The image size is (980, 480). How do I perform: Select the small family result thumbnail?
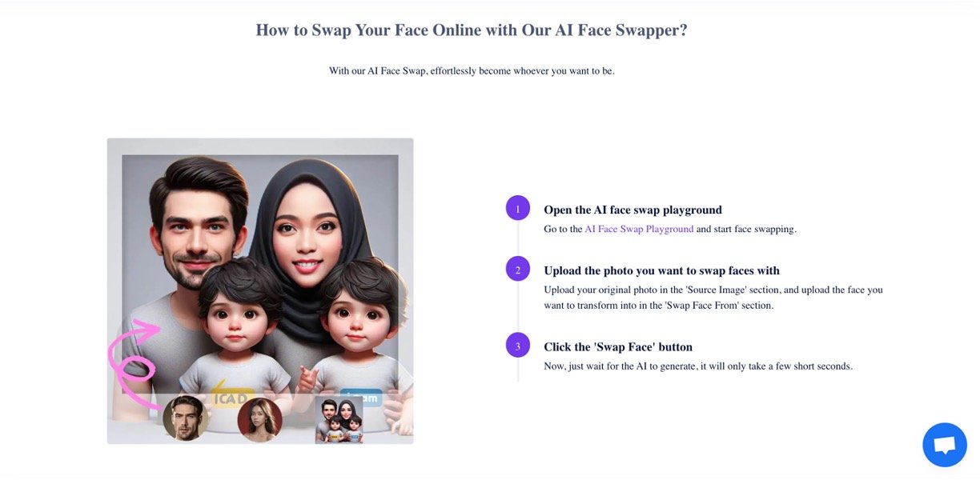339,420
